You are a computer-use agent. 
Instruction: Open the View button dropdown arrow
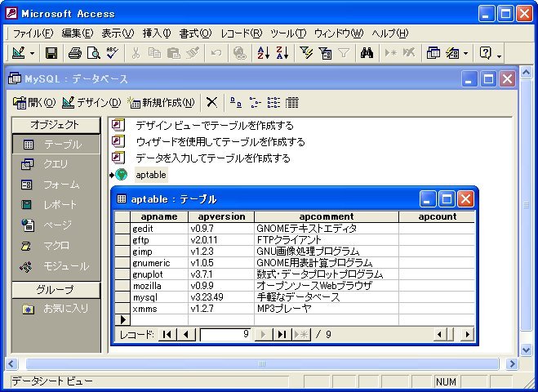coord(33,53)
